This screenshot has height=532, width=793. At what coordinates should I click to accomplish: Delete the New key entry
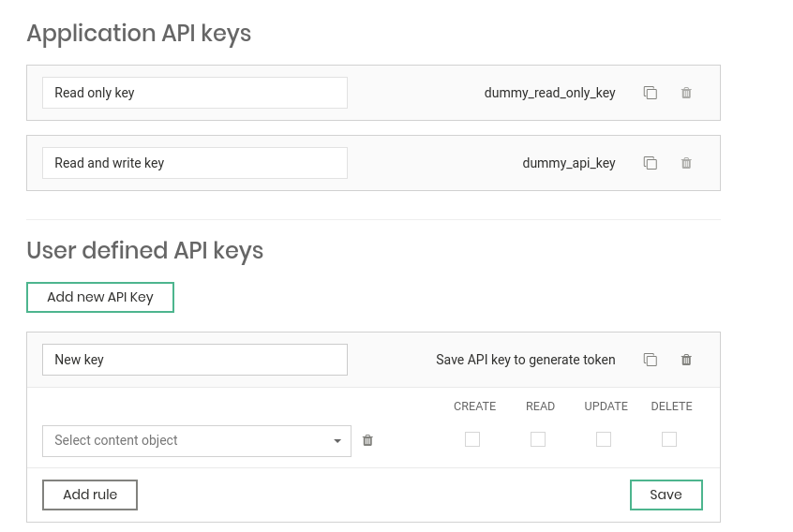pos(686,360)
